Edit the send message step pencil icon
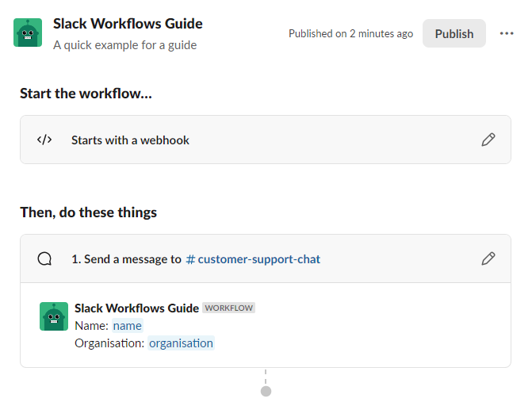 (488, 258)
